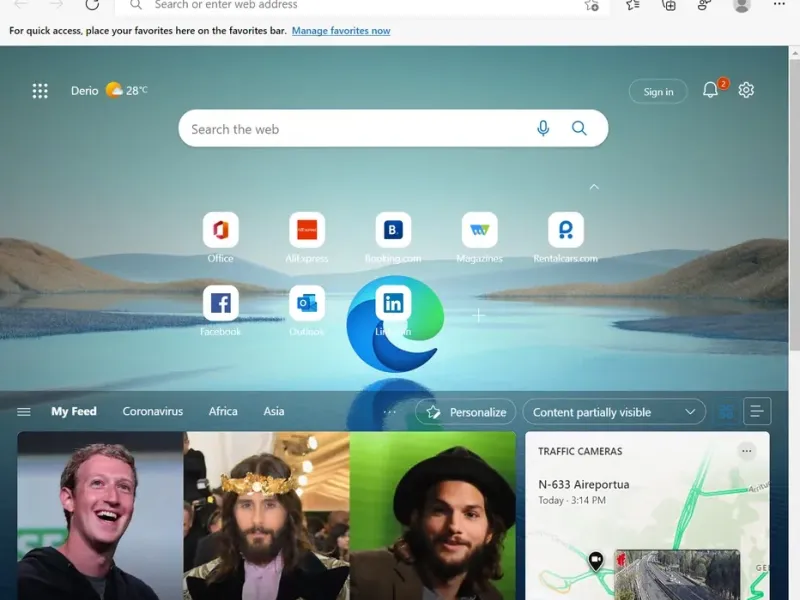Reload the page with the refresh icon

(x=92, y=5)
